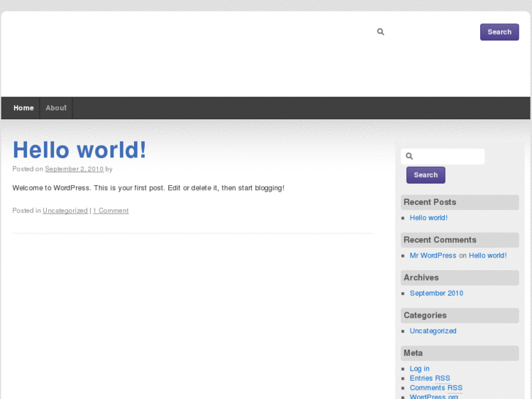This screenshot has width=532, height=399.
Task: Visit the WordPress.org link under Meta
Action: click(434, 396)
